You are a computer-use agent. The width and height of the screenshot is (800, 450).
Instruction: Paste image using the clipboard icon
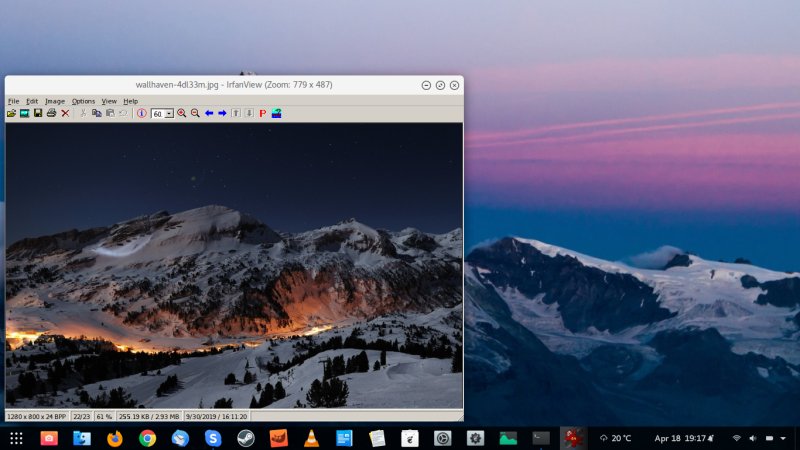(x=110, y=113)
